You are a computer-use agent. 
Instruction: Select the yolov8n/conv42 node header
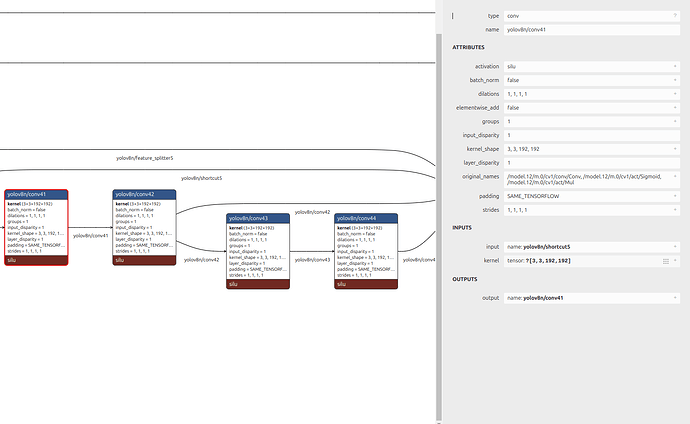coord(146,194)
